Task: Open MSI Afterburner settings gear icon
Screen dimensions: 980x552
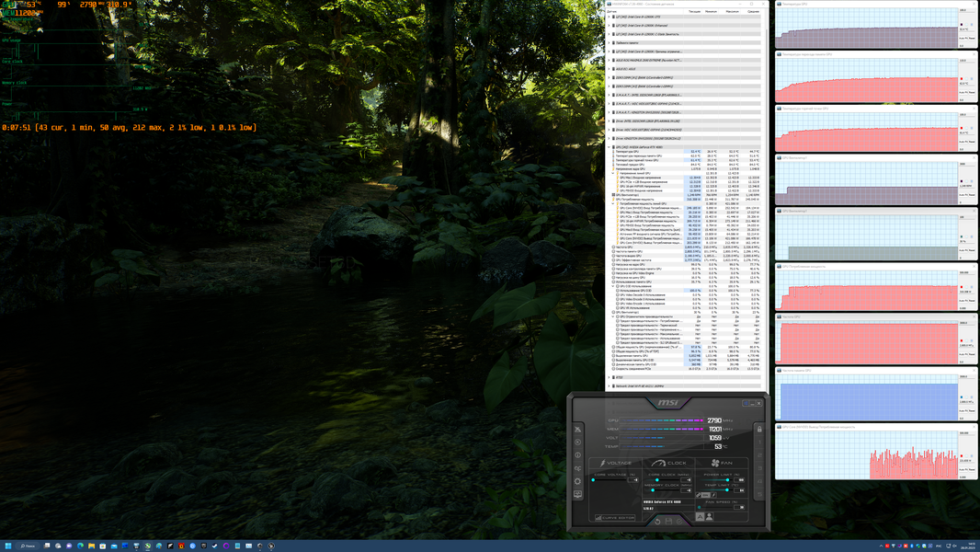Action: click(577, 481)
